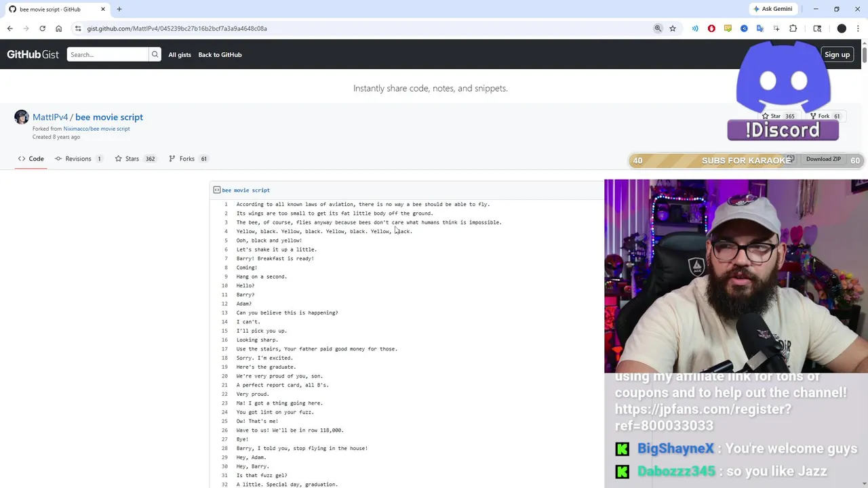868x488 pixels.
Task: Click line 'Can you believe this is happening?'
Action: 287,312
